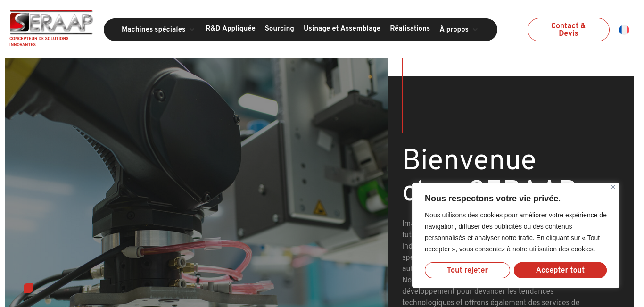
Task: Expand the chevron next to Machines spéciales
Action: (x=192, y=30)
